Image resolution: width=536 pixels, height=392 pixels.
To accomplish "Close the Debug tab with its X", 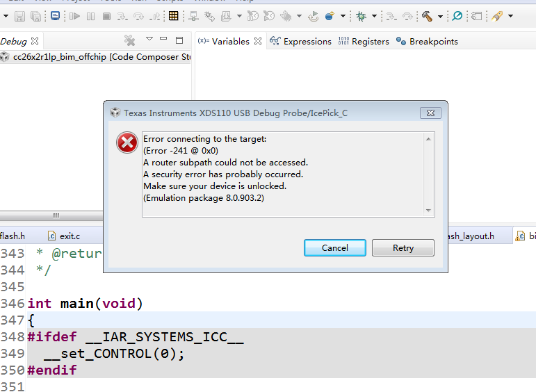I will tap(35, 41).
